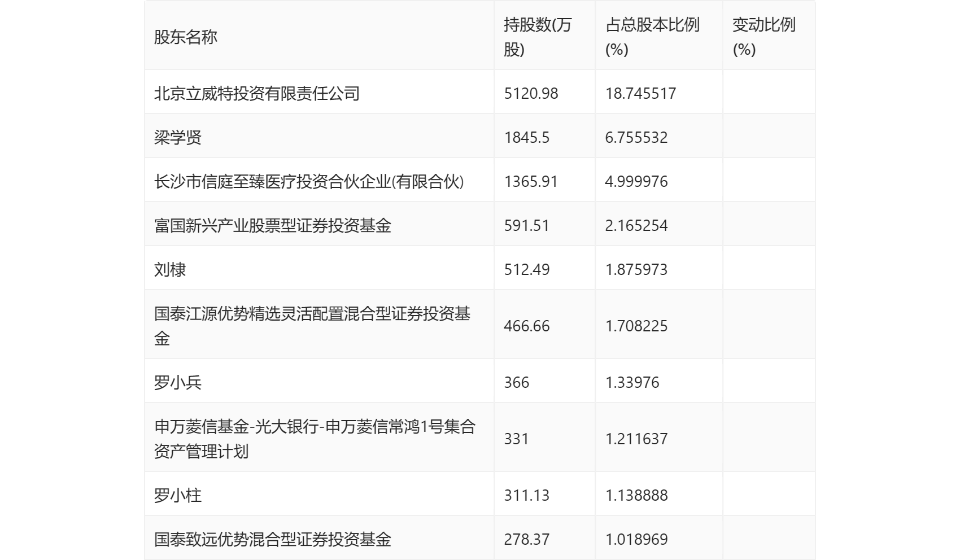Click the share count 5120.98
Screen dimensions: 960x560
tap(531, 93)
